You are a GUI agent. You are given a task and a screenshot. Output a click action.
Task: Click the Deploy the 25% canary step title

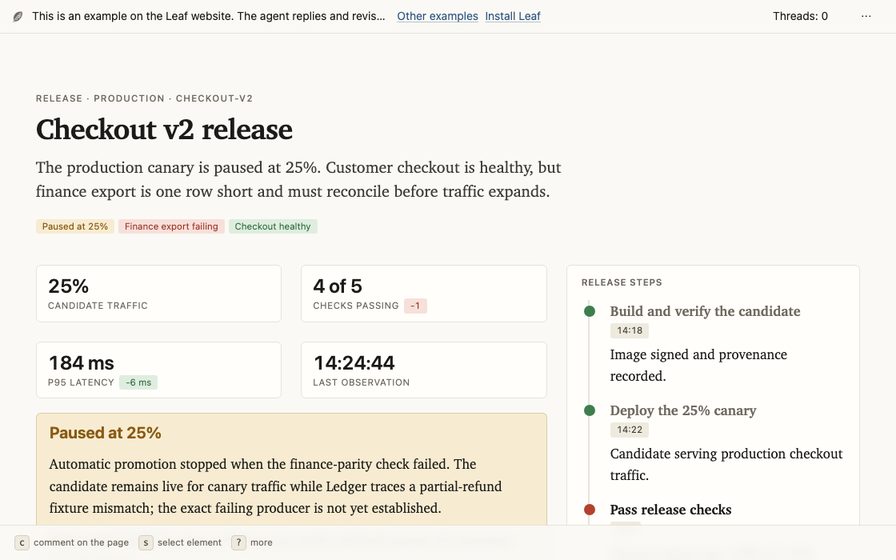tap(683, 410)
